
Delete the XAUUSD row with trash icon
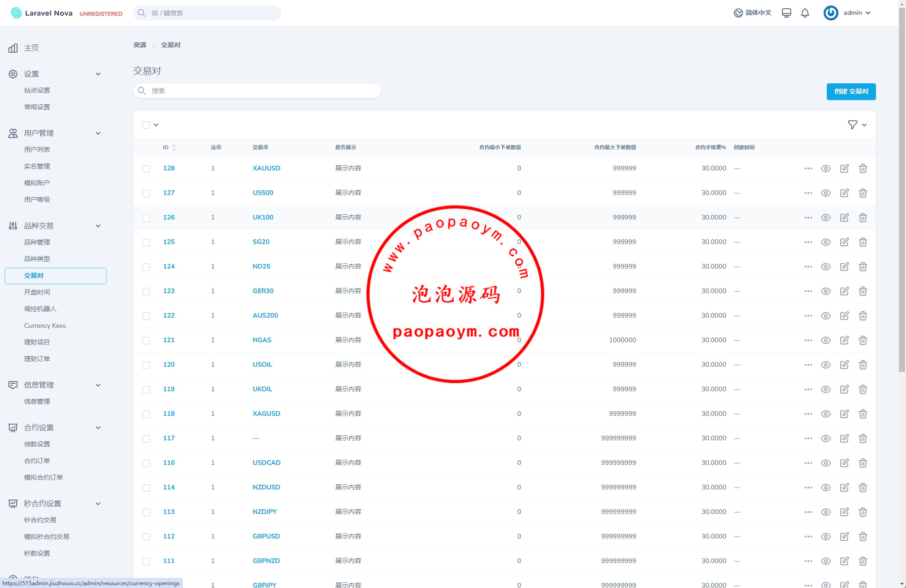(x=863, y=169)
